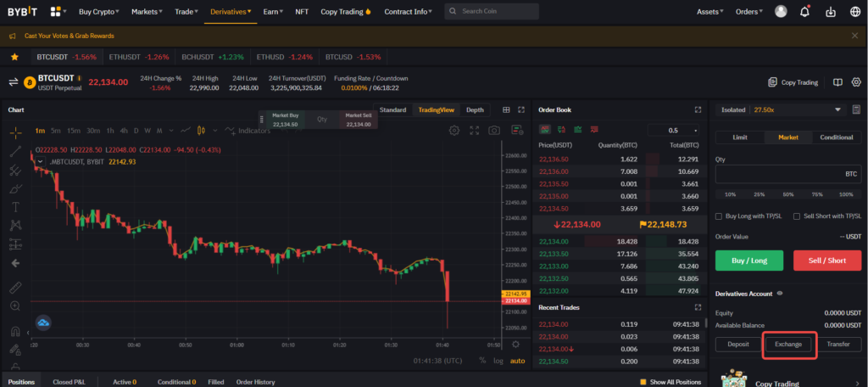Click the back arrow chart tool
The width and height of the screenshot is (868, 387).
15,263
